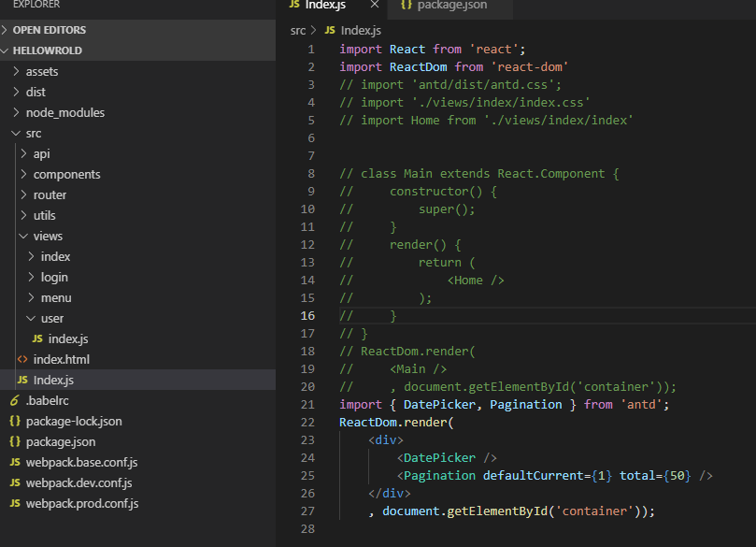Expand the dist folder

click(x=17, y=92)
